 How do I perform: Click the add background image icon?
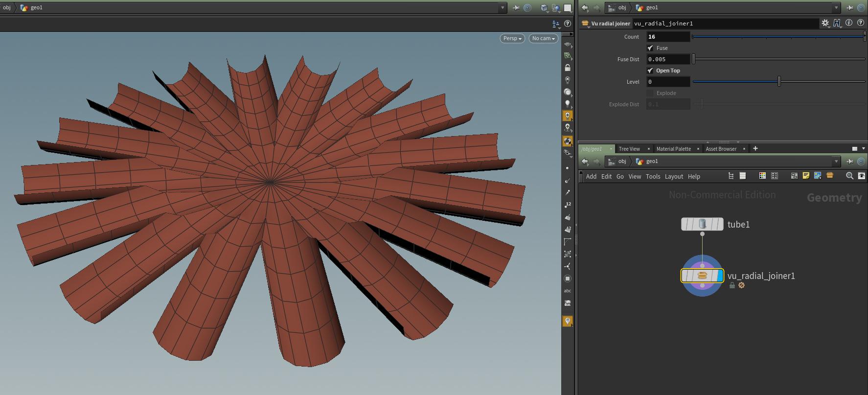pos(818,176)
